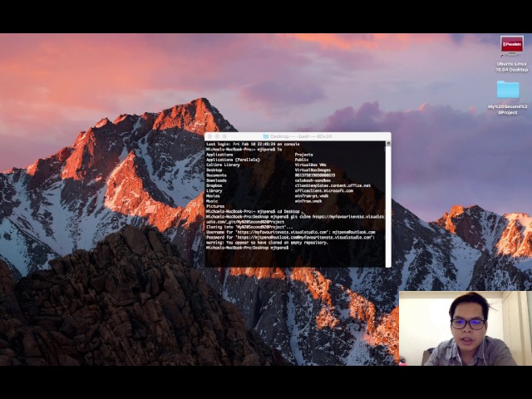Click the Ubuntu Linux 16.04 Desktop label

[512, 66]
